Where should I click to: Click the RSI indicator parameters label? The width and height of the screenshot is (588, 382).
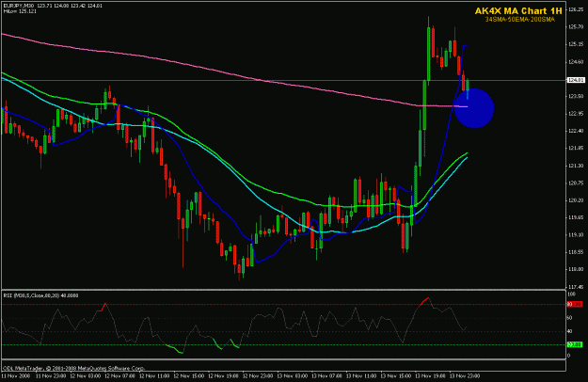[40, 295]
